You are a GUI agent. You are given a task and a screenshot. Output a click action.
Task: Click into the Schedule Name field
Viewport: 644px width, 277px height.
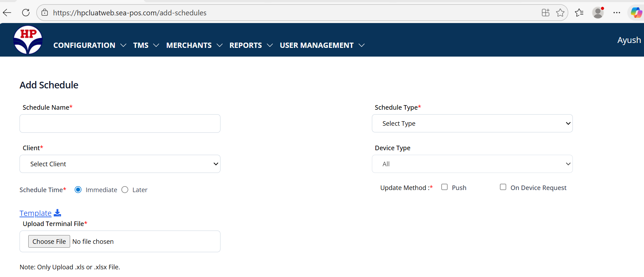point(120,123)
